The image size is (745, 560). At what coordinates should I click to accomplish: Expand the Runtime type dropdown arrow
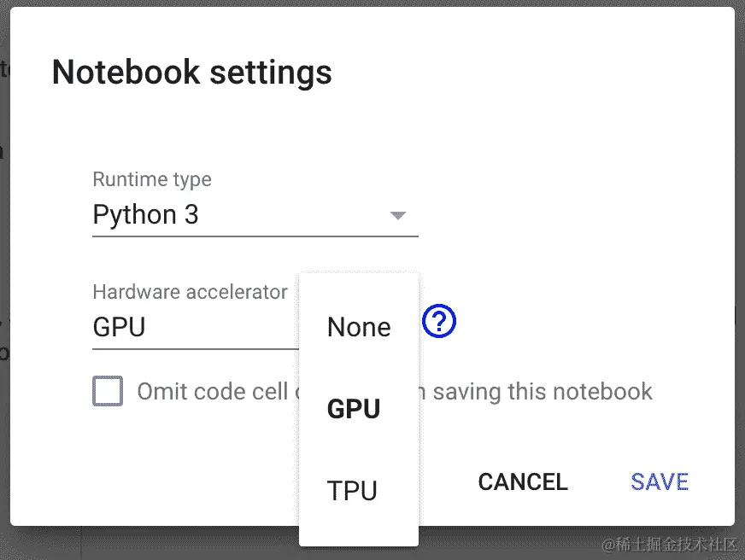point(397,215)
